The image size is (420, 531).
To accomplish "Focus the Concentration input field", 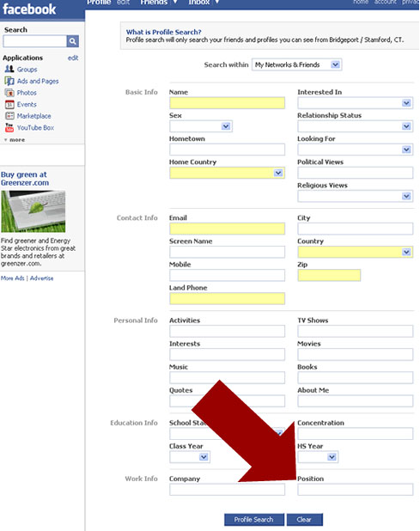I will pyautogui.click(x=355, y=434).
